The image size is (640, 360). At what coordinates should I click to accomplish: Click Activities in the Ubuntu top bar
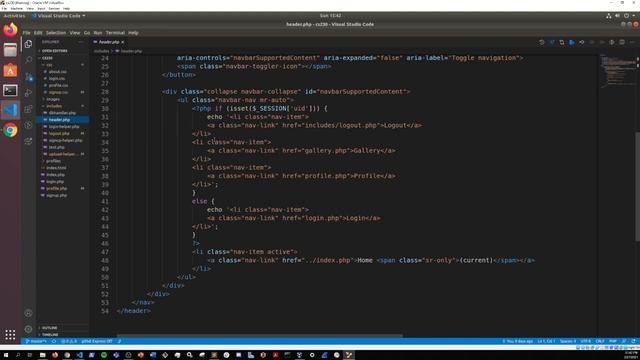(14, 16)
